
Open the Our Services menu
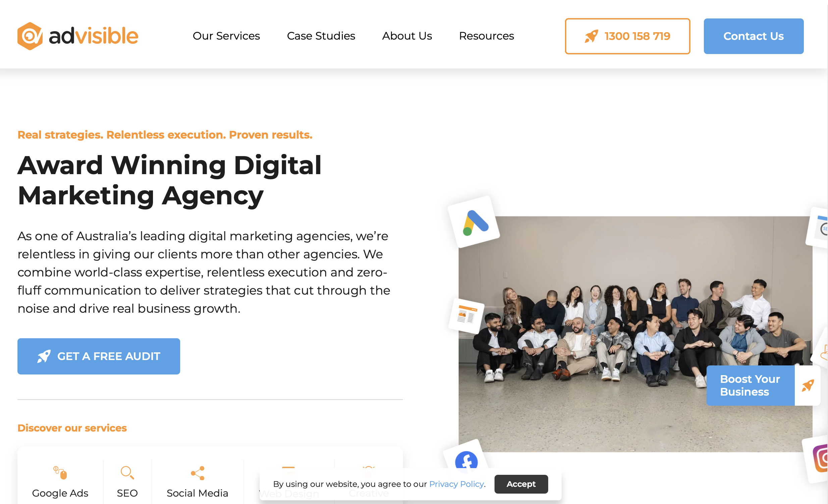[x=226, y=36]
